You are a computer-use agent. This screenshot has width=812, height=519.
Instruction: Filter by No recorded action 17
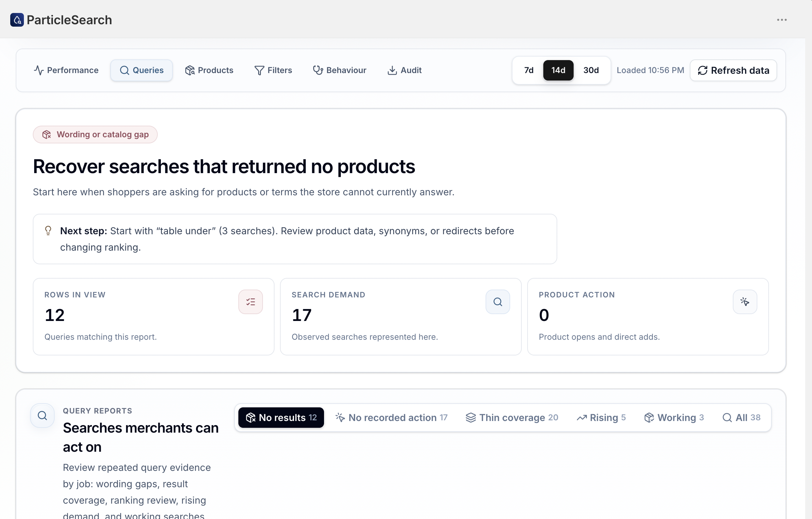(391, 418)
